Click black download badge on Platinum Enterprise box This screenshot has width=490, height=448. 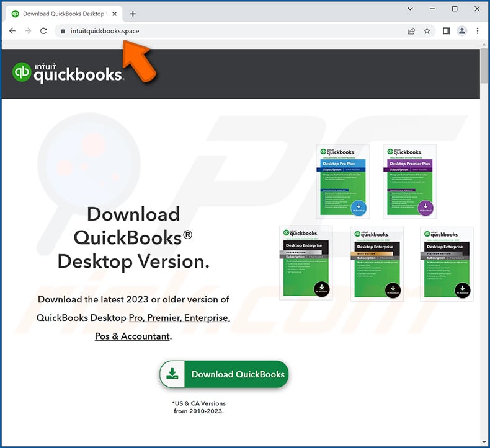click(463, 290)
